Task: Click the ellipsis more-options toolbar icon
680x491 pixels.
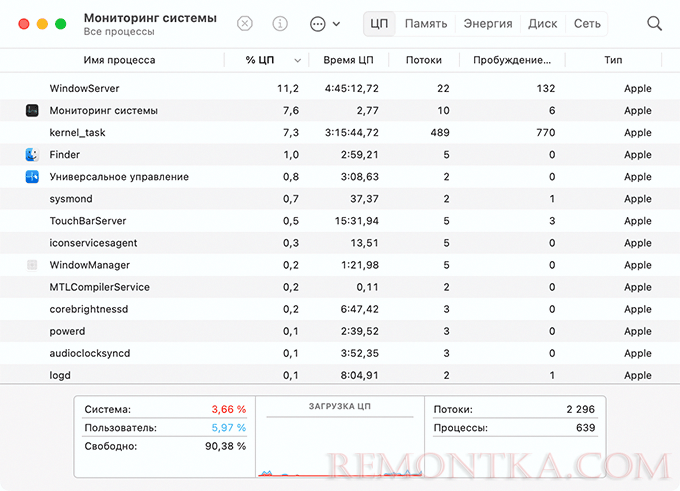Action: 318,24
